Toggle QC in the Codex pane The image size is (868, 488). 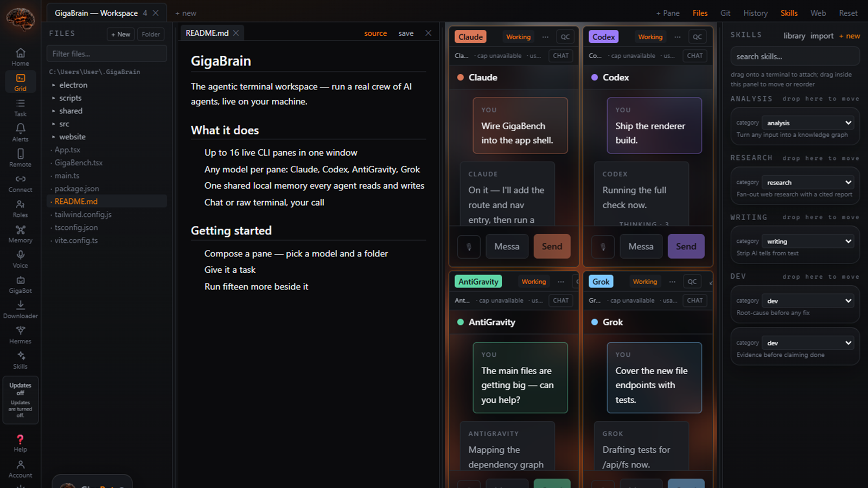698,37
